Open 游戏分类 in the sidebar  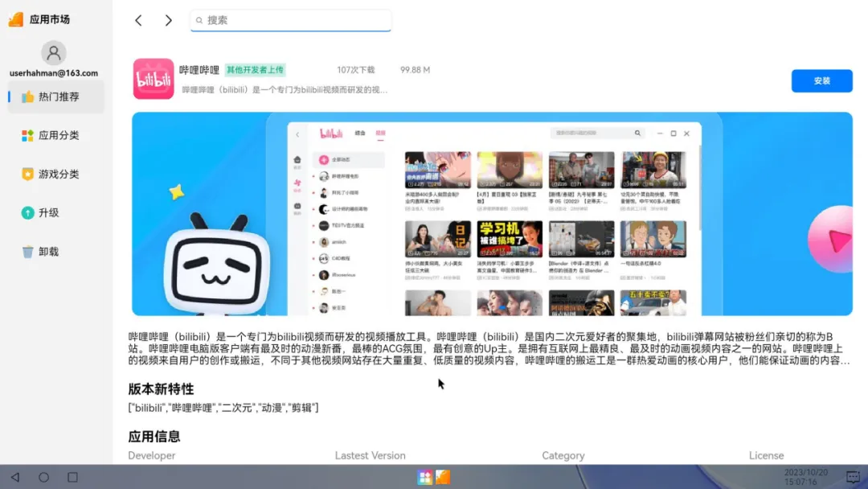55,175
